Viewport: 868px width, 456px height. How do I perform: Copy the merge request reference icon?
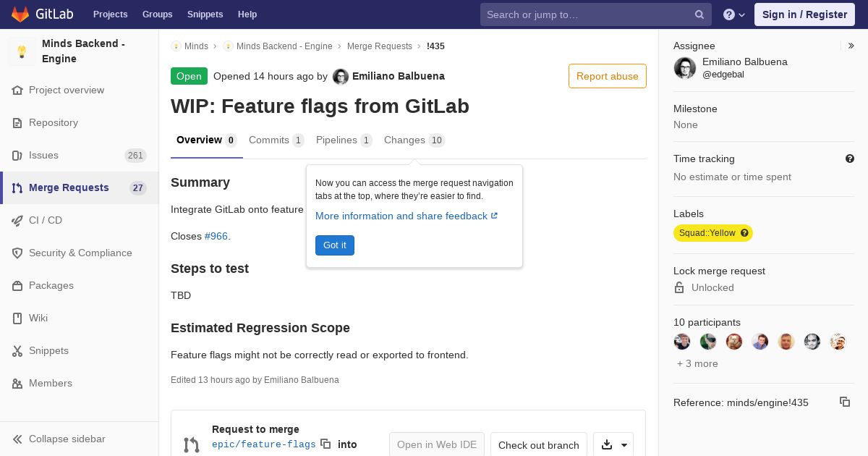click(x=844, y=402)
